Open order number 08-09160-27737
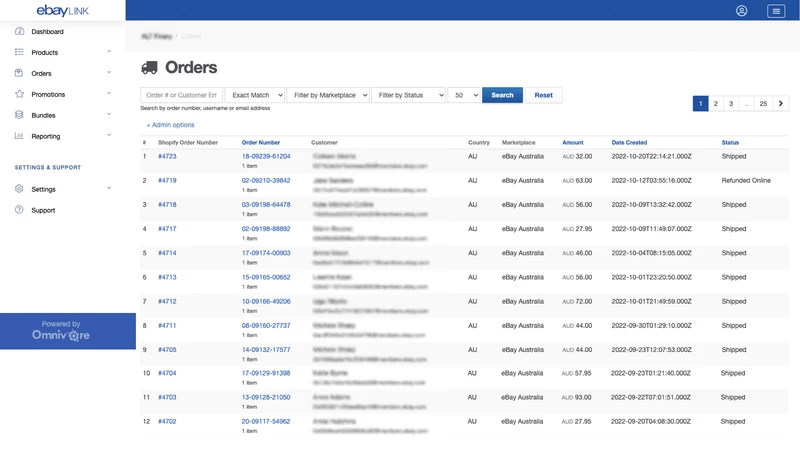Viewport: 800px width, 450px height. (266, 325)
